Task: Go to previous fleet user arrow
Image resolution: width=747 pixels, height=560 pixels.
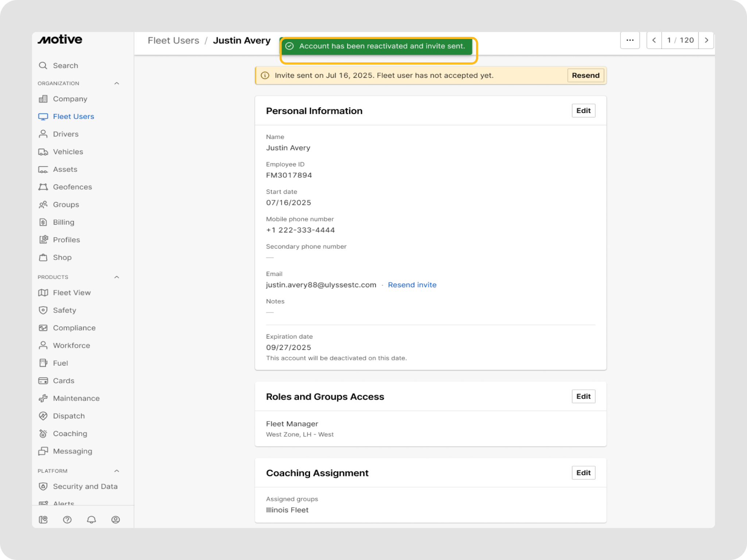Action: (654, 40)
